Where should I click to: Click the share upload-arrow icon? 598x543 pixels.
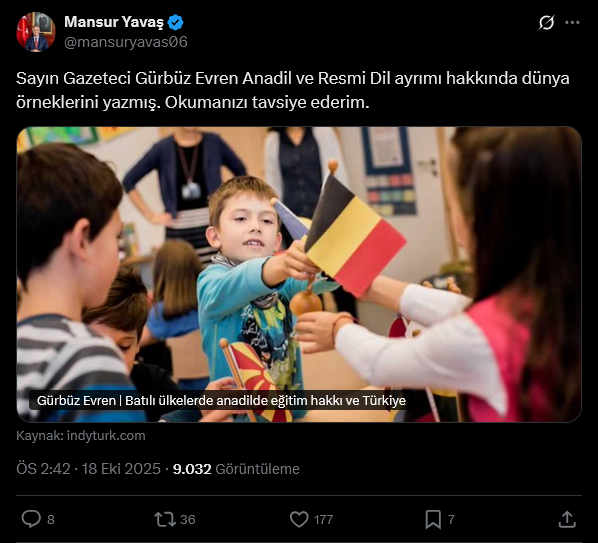pyautogui.click(x=567, y=519)
